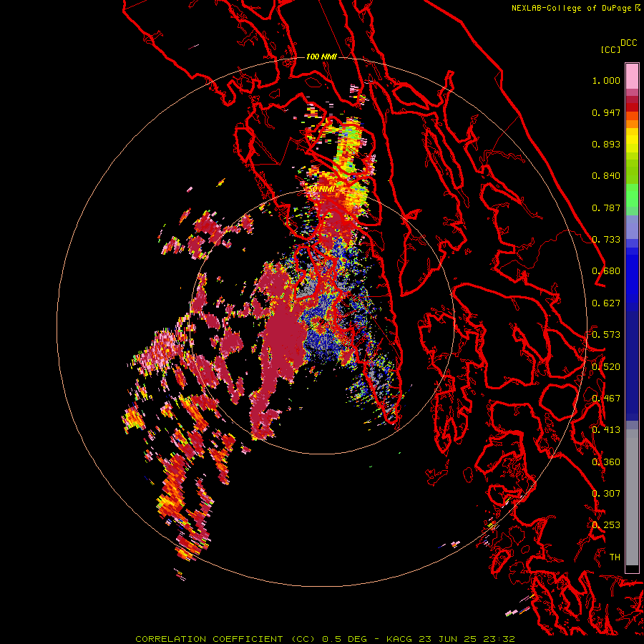Click the 0.733 scale value
The height and width of the screenshot is (644, 644).
point(606,240)
